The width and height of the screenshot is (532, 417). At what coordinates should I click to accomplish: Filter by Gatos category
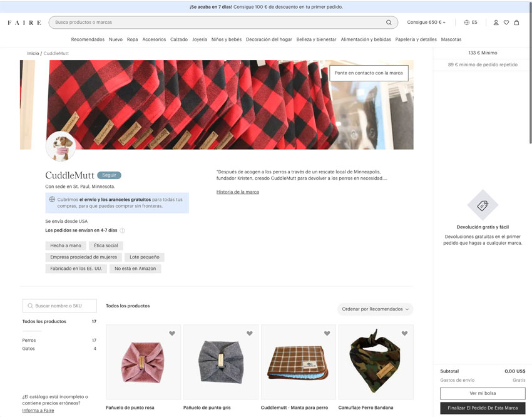(x=59, y=349)
